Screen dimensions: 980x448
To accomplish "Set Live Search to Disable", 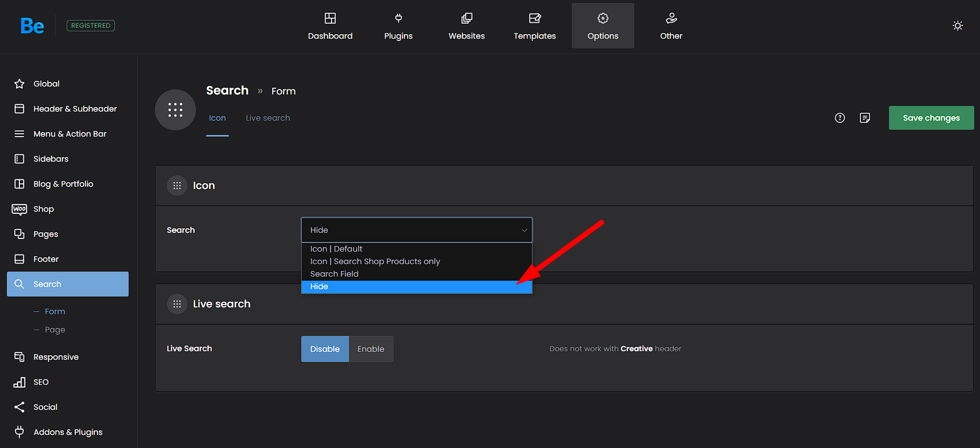I will (x=325, y=349).
